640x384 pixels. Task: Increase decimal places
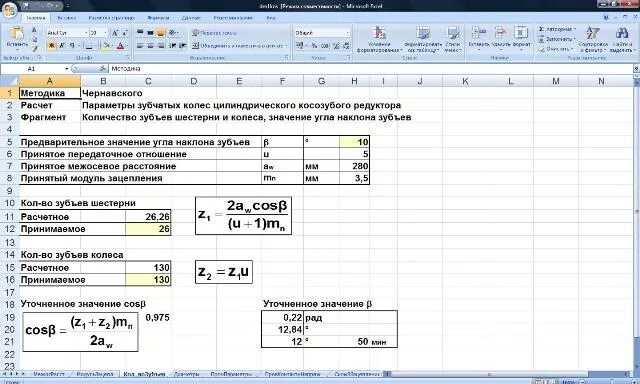tap(336, 46)
